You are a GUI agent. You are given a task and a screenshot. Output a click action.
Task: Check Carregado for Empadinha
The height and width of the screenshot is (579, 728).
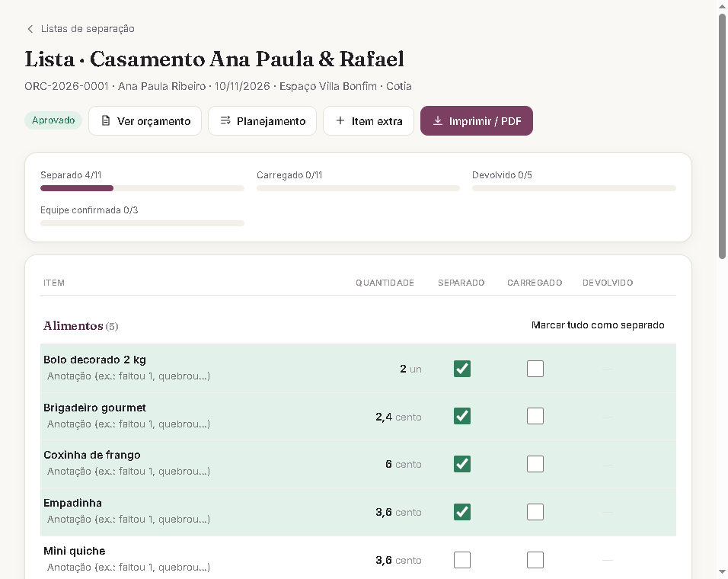(535, 512)
